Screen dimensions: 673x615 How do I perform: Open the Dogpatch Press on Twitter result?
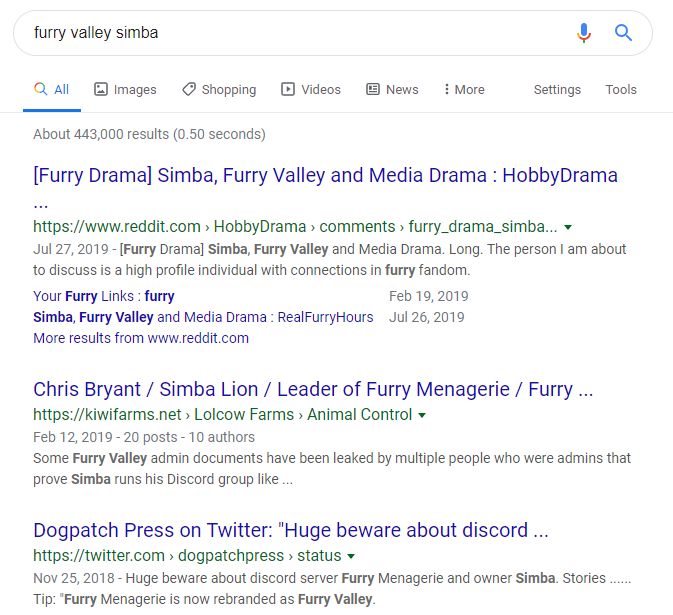291,530
